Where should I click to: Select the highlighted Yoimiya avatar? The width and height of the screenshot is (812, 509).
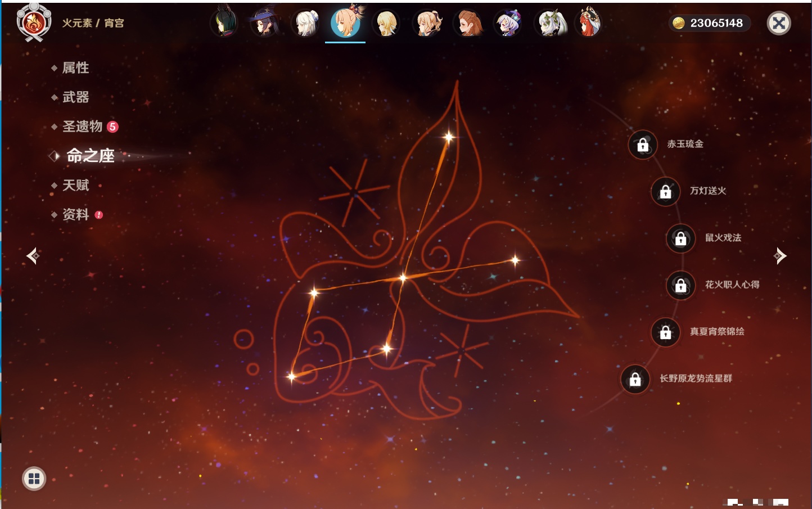click(345, 22)
